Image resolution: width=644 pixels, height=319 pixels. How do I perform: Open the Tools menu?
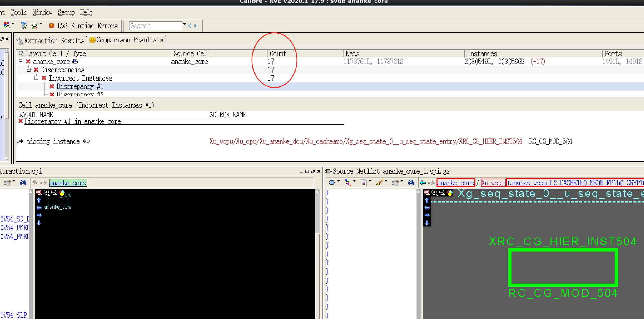[x=19, y=12]
